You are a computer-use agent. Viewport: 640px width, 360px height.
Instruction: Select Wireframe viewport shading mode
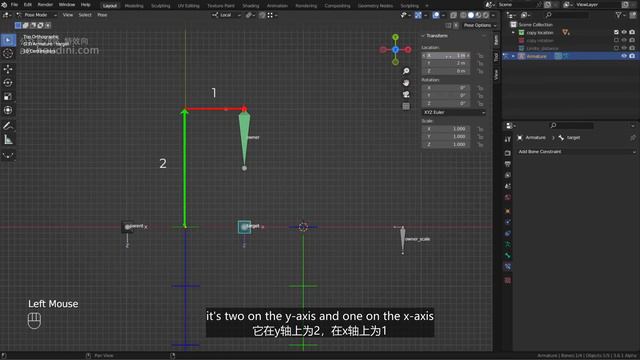[463, 15]
